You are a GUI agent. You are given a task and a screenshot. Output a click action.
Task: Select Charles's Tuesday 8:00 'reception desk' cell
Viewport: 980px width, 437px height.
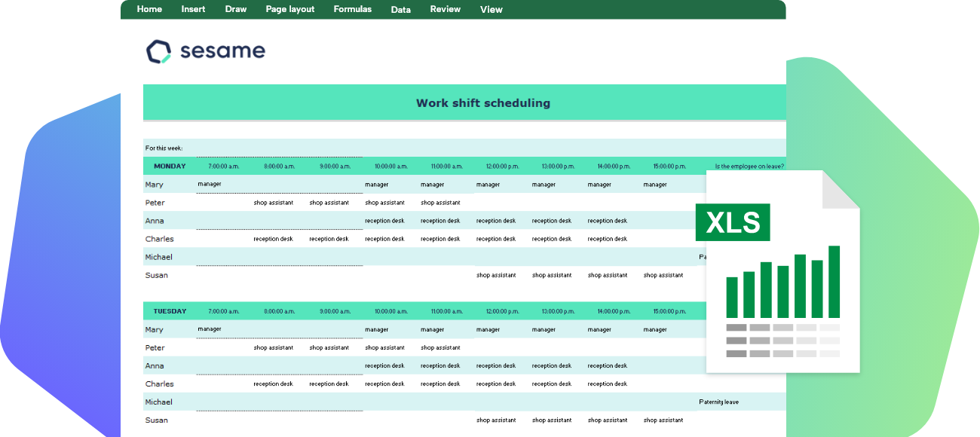pos(273,384)
